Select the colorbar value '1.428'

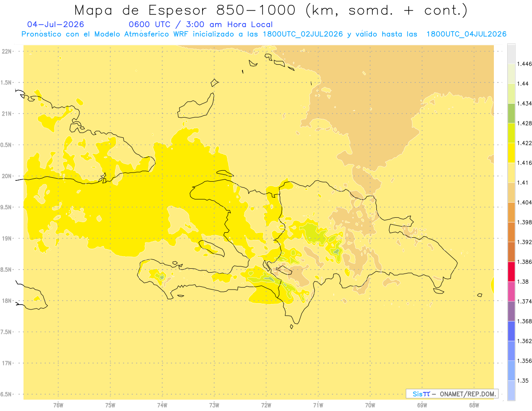pyautogui.click(x=524, y=123)
